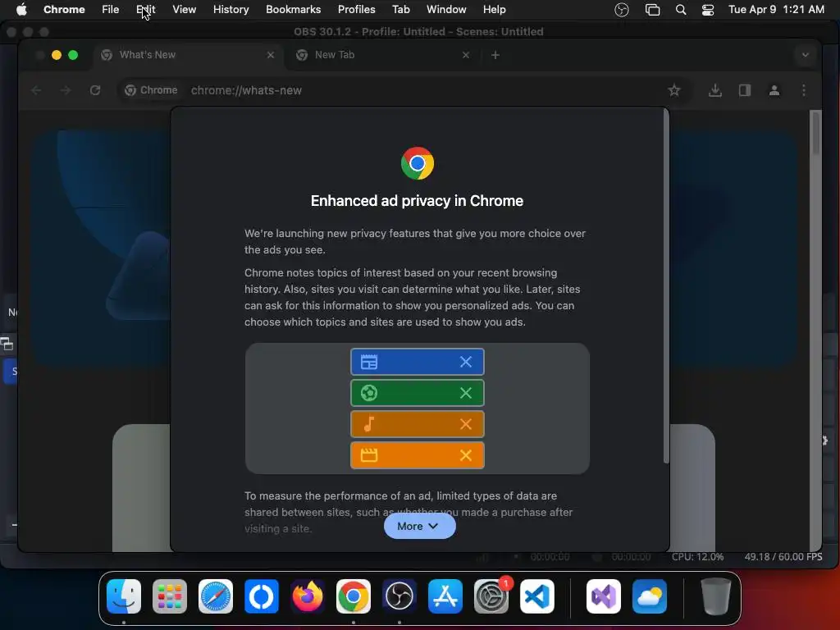Screen dimensions: 840x630
Task: Click the OBS CPU usage status text
Action: point(697,557)
